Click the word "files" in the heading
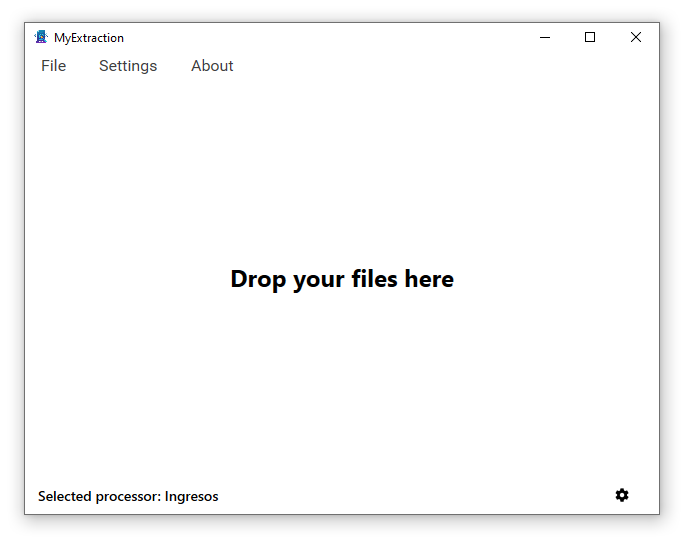The width and height of the screenshot is (691, 543). point(373,279)
